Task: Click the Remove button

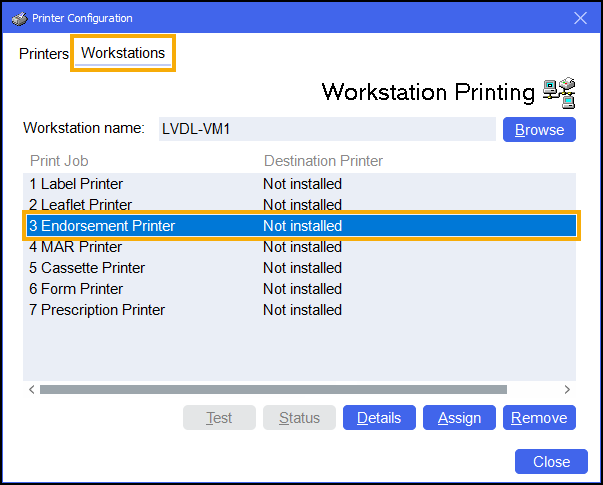Action: 539,418
